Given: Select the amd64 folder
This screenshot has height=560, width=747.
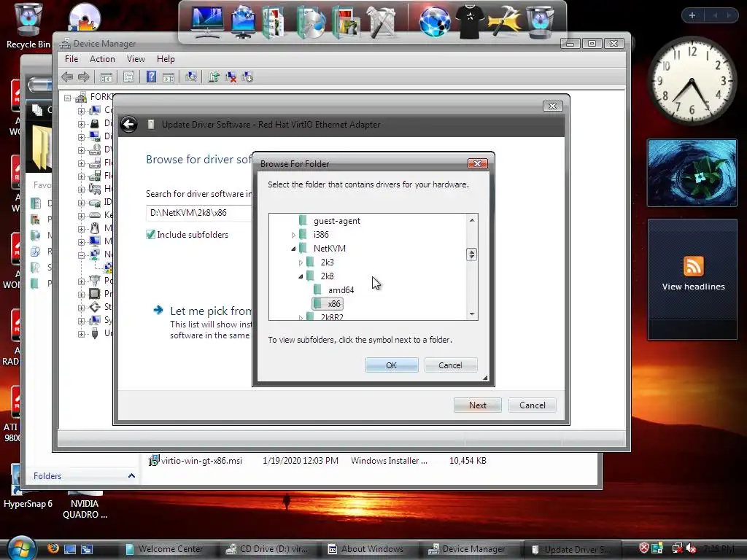Looking at the screenshot, I should 341,290.
